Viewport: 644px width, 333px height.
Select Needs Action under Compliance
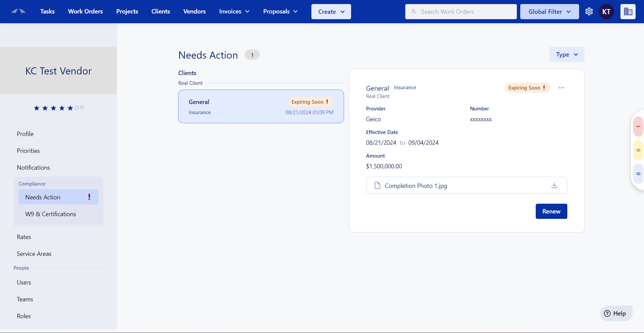[x=59, y=197]
